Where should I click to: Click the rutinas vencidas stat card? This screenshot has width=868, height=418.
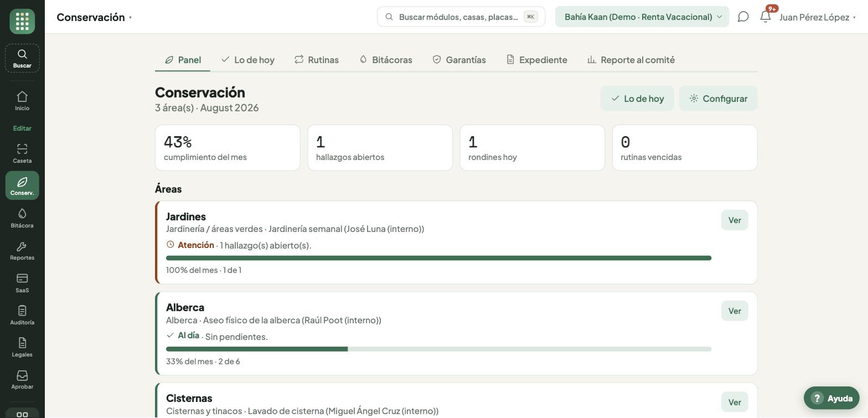coord(685,148)
